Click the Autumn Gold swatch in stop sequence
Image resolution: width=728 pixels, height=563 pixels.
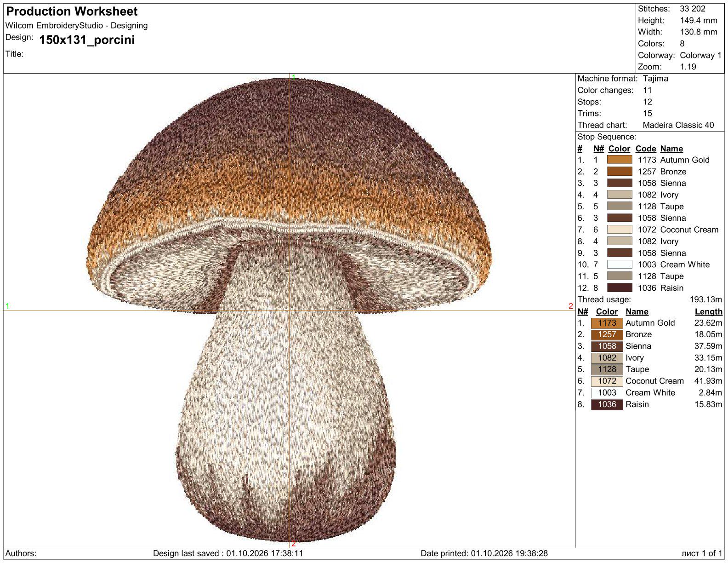(619, 160)
